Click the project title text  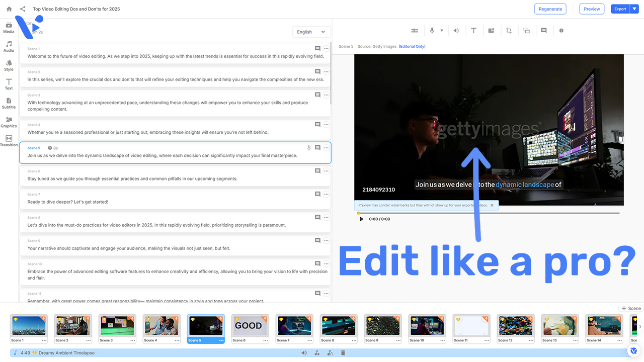(76, 9)
